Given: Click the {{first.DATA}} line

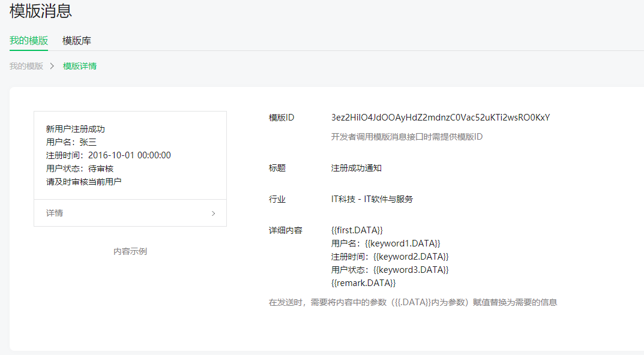Looking at the screenshot, I should point(357,230).
